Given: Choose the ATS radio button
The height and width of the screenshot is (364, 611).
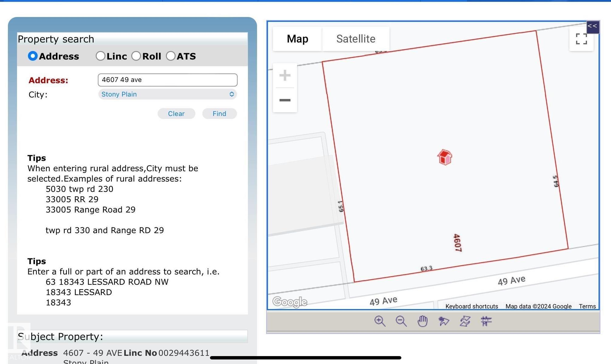Looking at the screenshot, I should 171,56.
